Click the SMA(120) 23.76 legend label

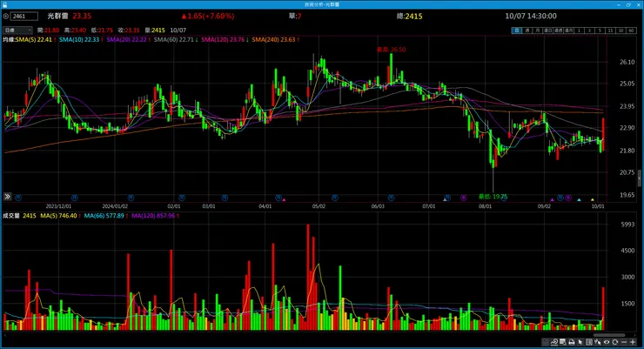pos(223,40)
